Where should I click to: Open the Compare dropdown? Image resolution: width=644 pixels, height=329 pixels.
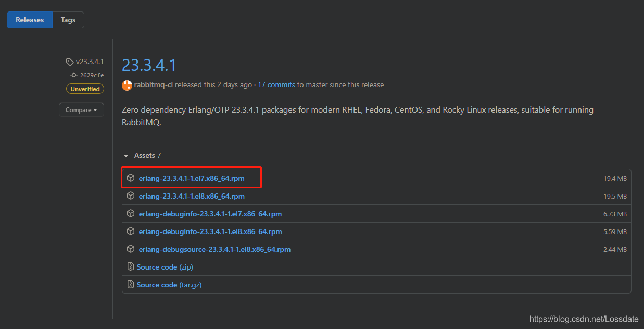[x=81, y=110]
